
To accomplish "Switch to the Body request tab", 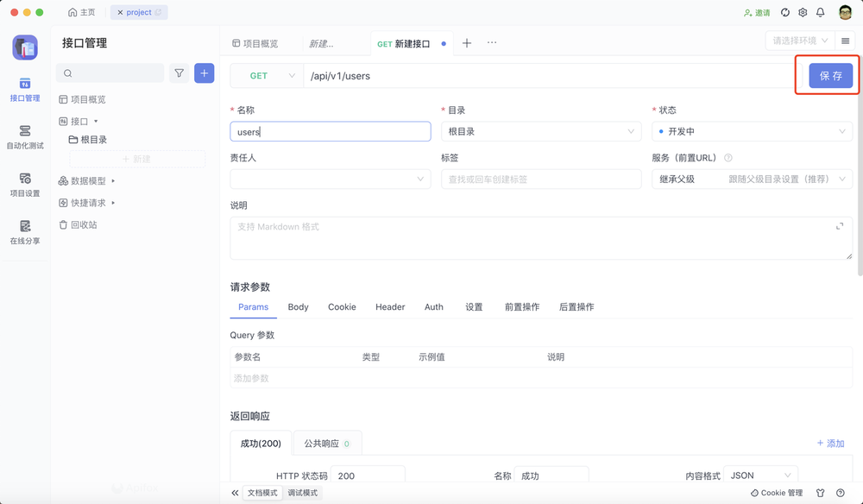I will (298, 306).
